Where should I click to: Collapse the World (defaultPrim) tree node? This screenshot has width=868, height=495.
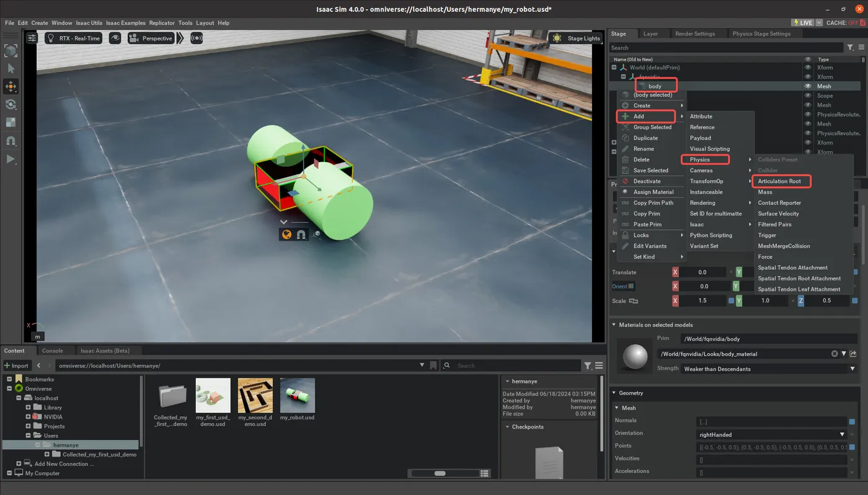[x=614, y=68]
